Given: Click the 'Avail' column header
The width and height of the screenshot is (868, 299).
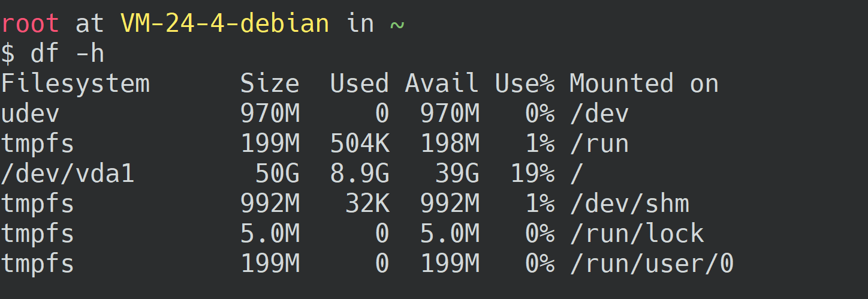Looking at the screenshot, I should 441,83.
